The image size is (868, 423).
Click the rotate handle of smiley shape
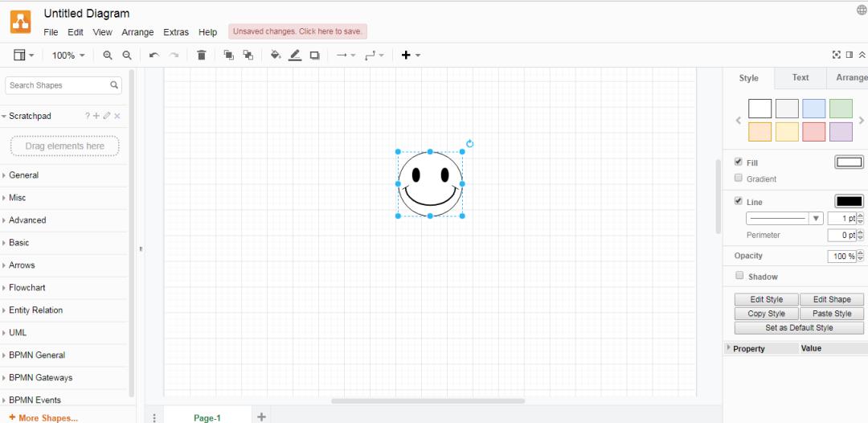tap(470, 144)
